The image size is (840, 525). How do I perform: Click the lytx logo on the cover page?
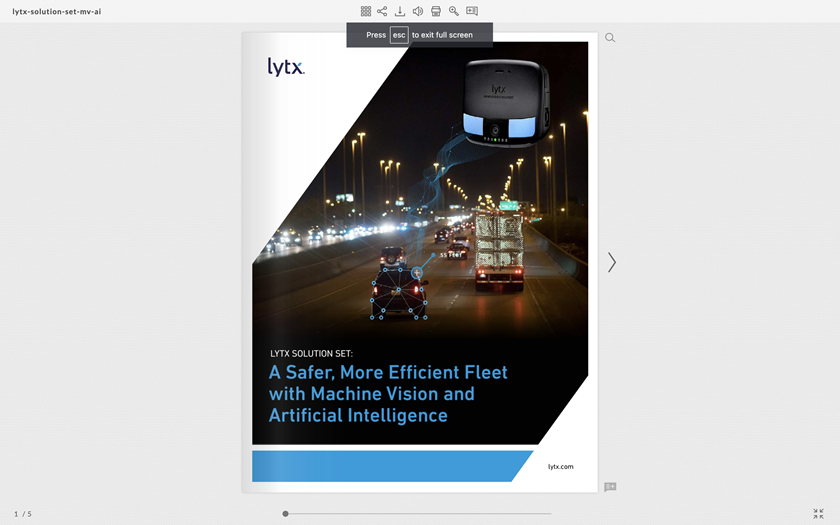pyautogui.click(x=286, y=67)
